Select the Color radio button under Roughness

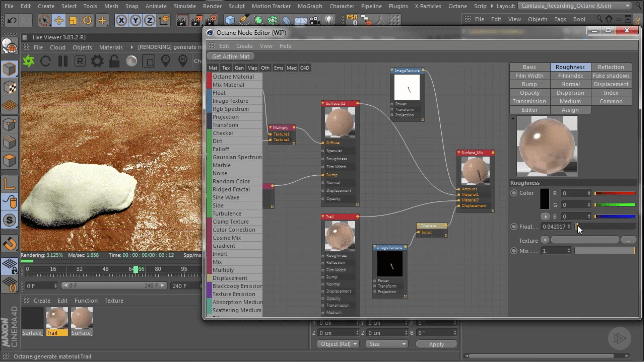point(514,193)
